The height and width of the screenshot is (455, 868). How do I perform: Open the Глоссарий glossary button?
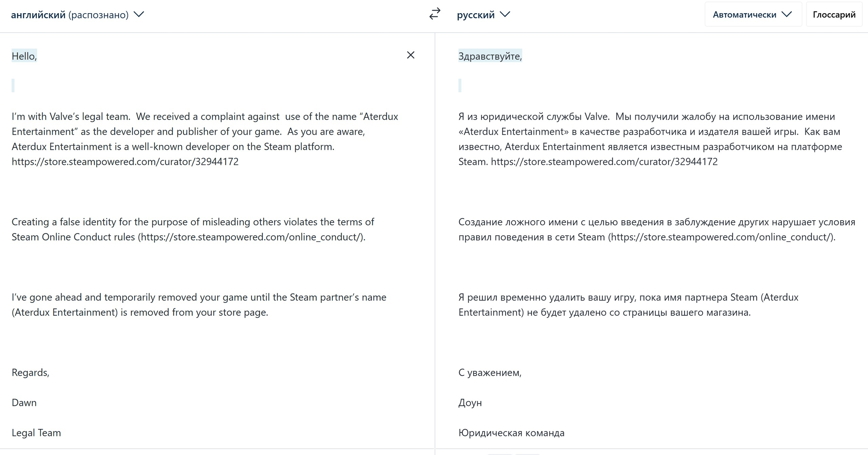pos(834,15)
